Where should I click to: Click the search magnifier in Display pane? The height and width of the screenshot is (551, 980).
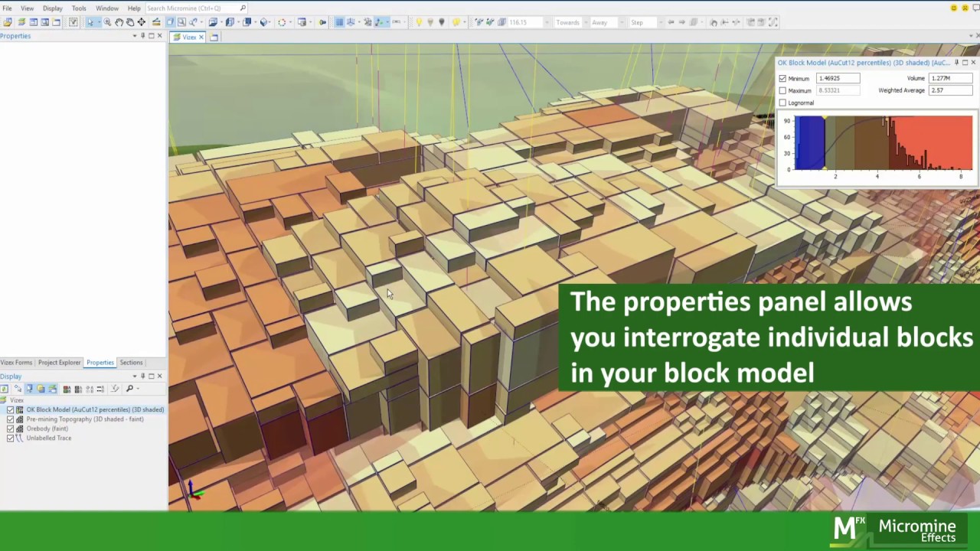[129, 389]
